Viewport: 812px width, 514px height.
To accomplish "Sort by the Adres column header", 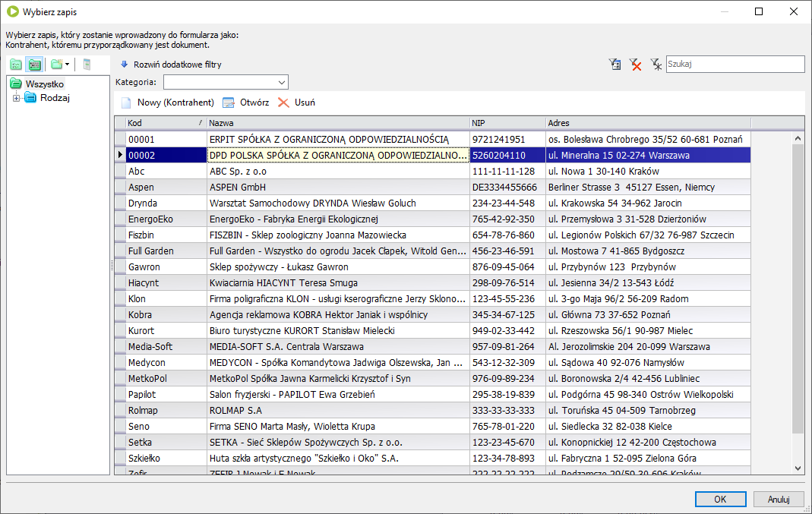I will pyautogui.click(x=648, y=123).
